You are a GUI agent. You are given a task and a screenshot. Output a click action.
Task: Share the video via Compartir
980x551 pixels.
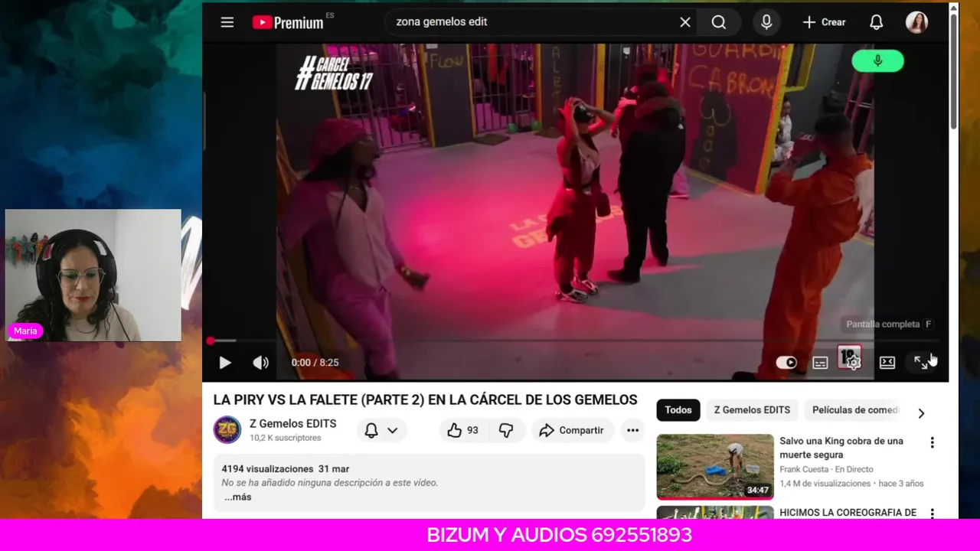[573, 430]
